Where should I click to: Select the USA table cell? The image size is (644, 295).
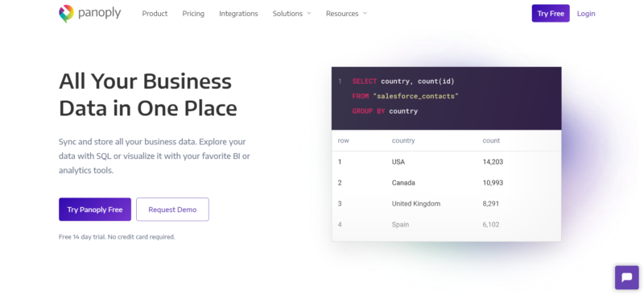398,162
